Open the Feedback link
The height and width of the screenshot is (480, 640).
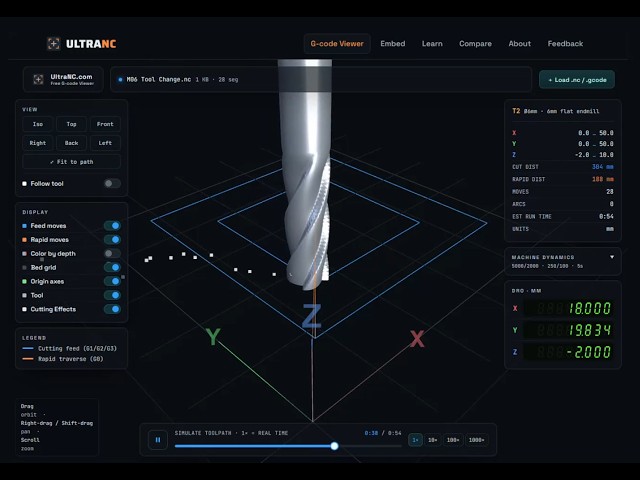click(565, 44)
